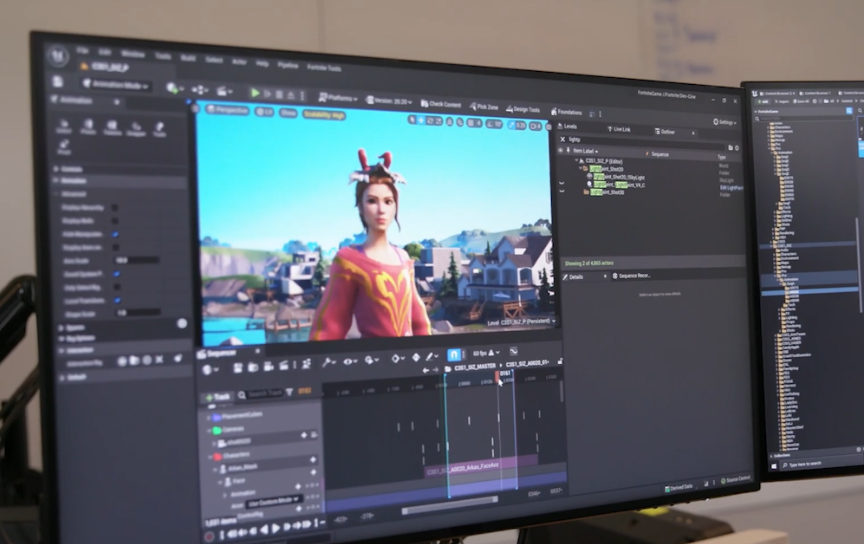
Task: Open the Use Custom Mode dropdown
Action: [273, 502]
